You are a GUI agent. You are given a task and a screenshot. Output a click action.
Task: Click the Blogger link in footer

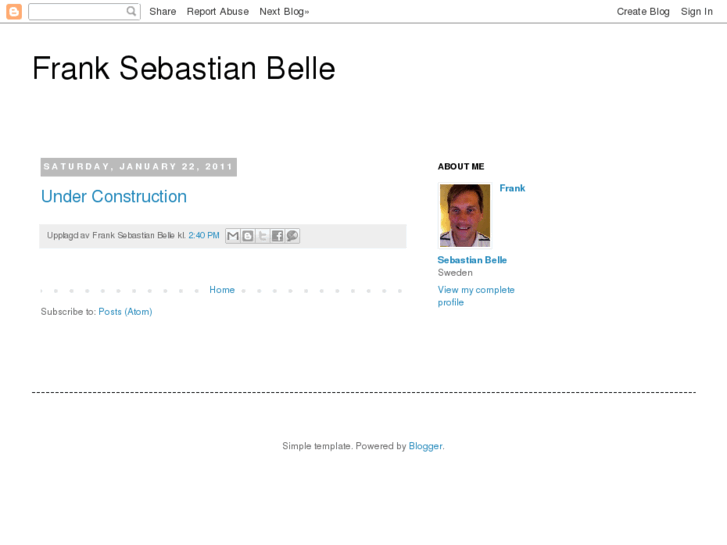425,446
